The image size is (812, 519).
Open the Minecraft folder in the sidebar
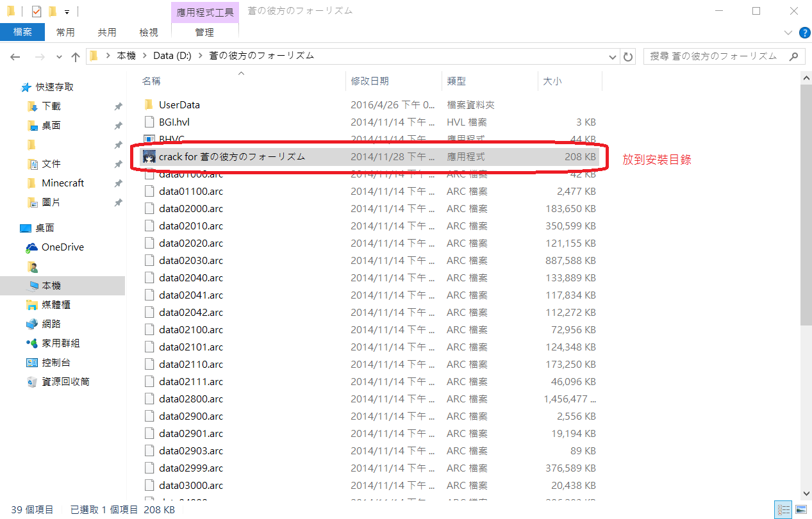point(63,183)
